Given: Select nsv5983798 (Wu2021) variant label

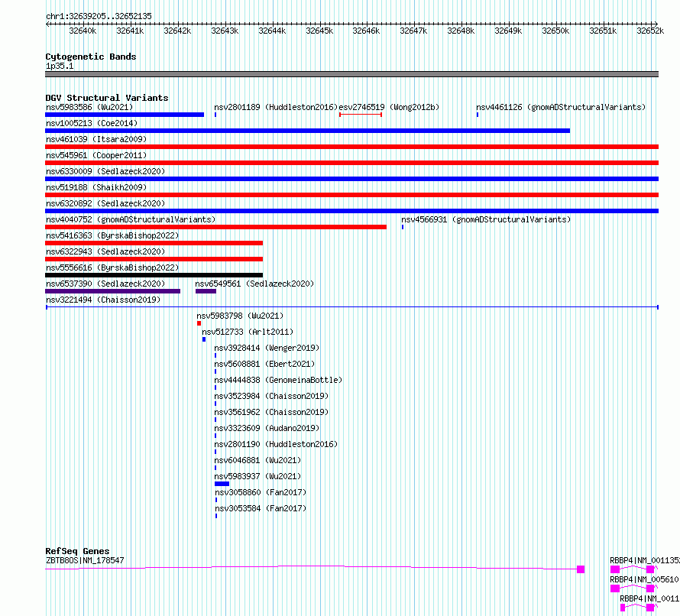Looking at the screenshot, I should pyautogui.click(x=240, y=316).
